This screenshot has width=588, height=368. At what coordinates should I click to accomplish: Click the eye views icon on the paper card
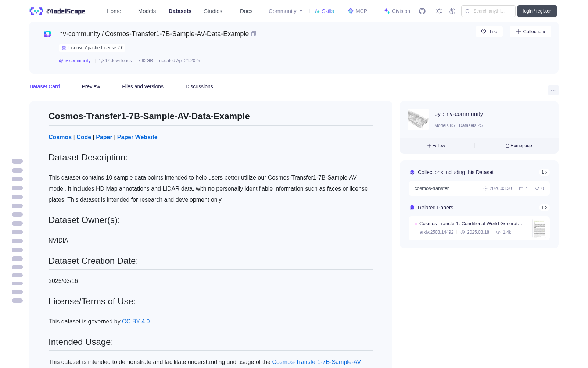[x=498, y=232]
